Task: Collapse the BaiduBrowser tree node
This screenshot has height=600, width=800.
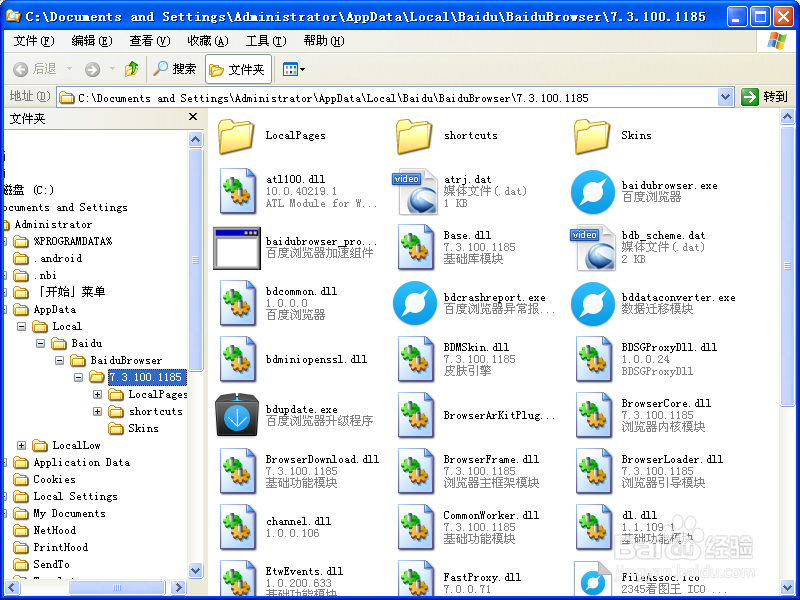Action: [59, 361]
